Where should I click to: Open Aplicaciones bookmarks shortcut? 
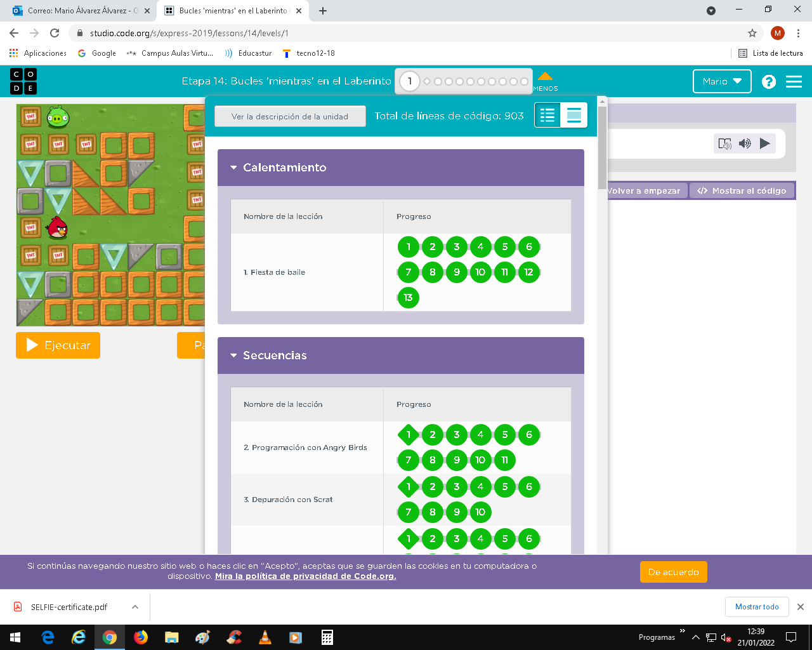point(38,53)
